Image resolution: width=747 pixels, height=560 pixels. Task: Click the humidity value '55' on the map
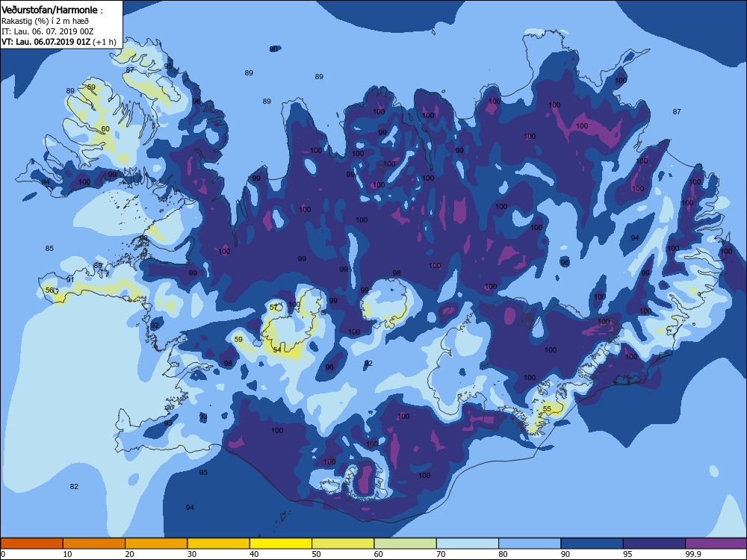(x=547, y=409)
